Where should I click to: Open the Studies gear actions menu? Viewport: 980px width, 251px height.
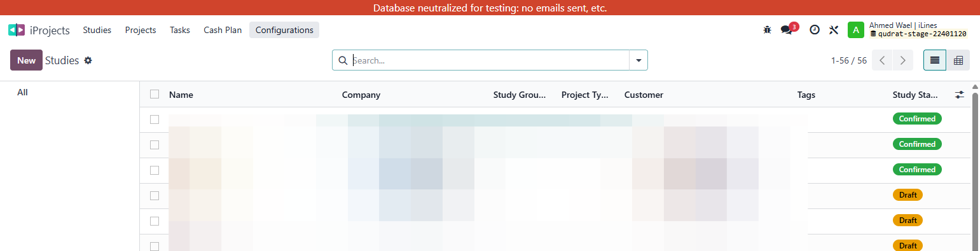coord(88,60)
